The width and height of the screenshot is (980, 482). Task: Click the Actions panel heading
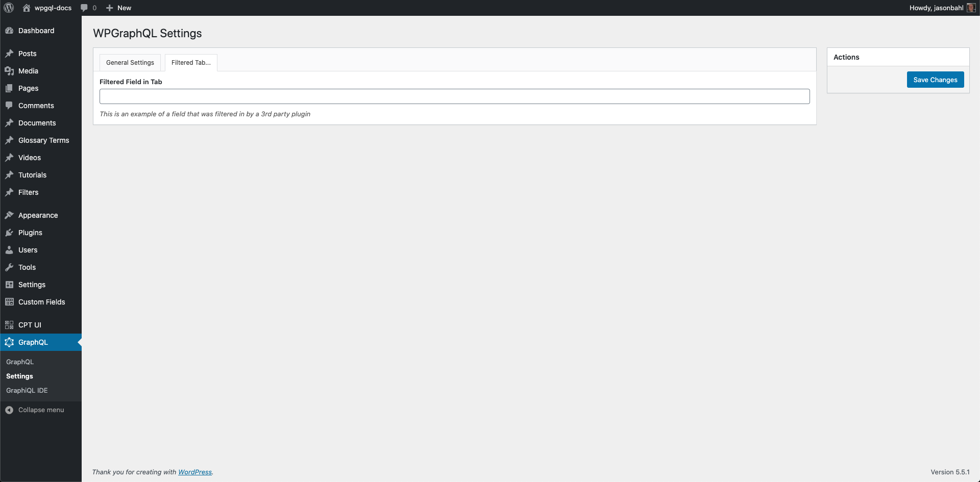pos(846,57)
